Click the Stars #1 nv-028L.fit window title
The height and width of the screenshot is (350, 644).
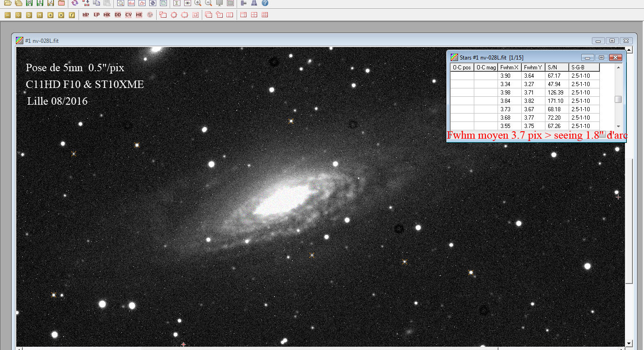pyautogui.click(x=491, y=57)
